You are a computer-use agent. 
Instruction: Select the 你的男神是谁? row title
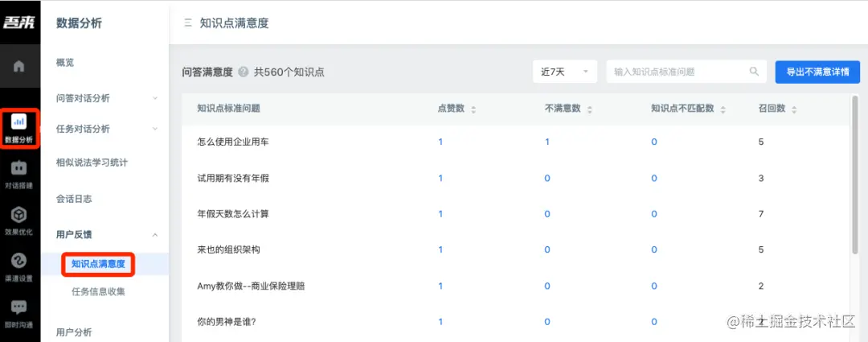point(227,322)
